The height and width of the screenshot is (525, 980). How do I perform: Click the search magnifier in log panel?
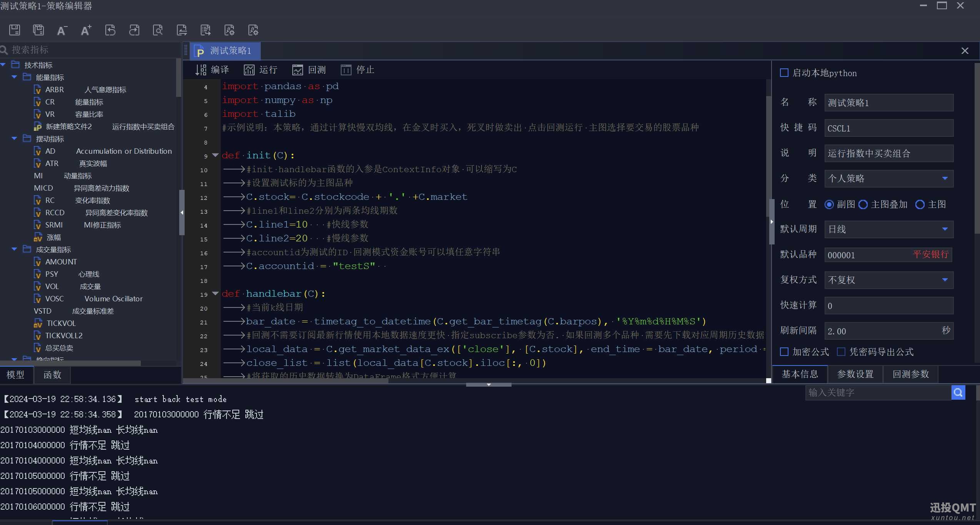click(x=958, y=392)
